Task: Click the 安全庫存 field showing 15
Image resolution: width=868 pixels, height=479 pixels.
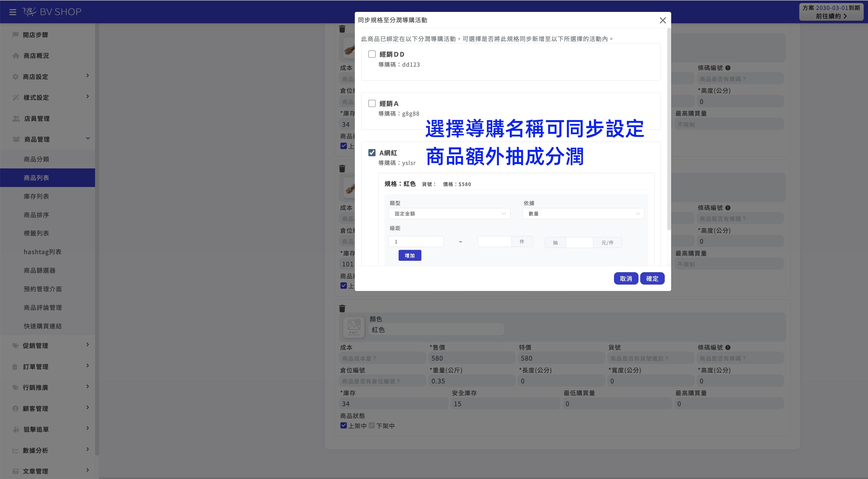Action: click(505, 404)
